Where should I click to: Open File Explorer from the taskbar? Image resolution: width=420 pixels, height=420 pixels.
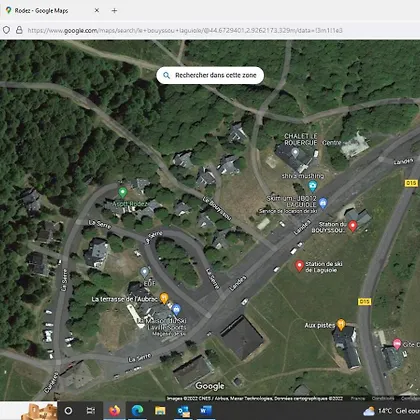pos(160,411)
